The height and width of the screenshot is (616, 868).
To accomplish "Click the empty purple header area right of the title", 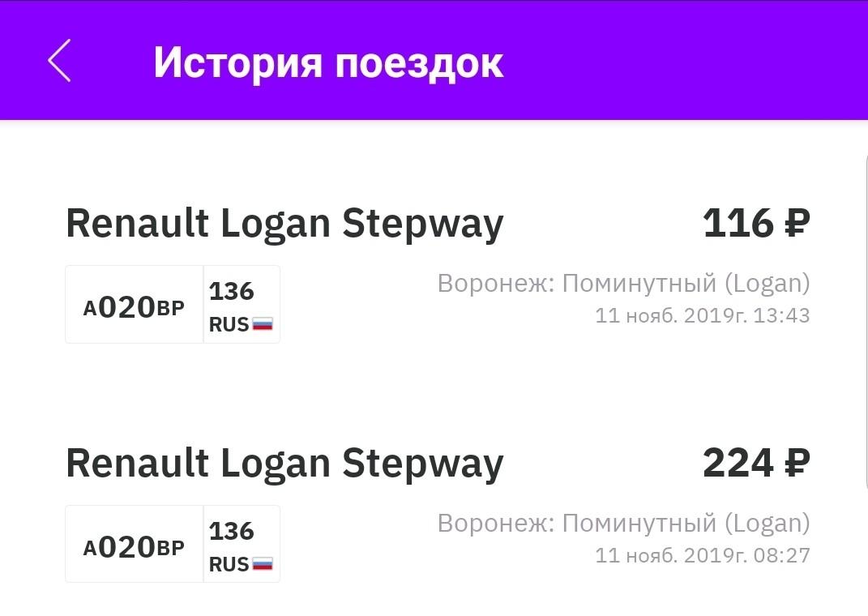I will click(689, 62).
